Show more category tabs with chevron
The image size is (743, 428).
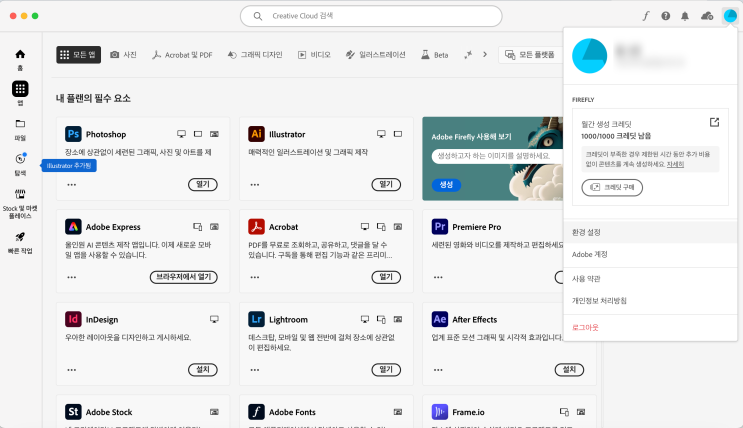point(485,55)
